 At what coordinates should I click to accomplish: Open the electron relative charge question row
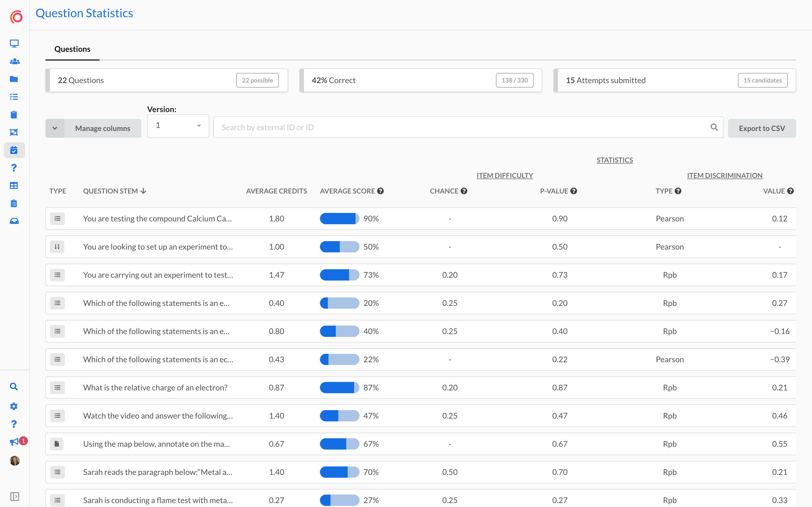point(155,388)
